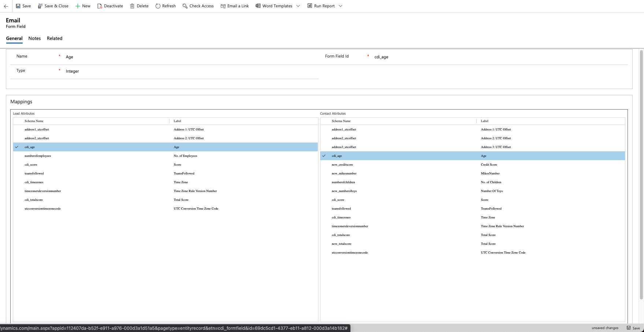The image size is (644, 332).
Task: Select contact row new_totalscore
Action: click(x=473, y=244)
